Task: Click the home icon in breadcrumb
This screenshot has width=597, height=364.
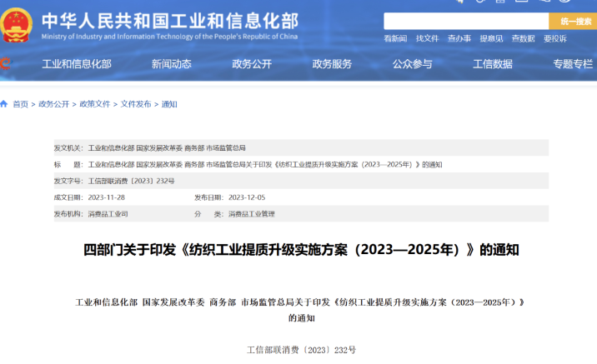Action: [4, 103]
